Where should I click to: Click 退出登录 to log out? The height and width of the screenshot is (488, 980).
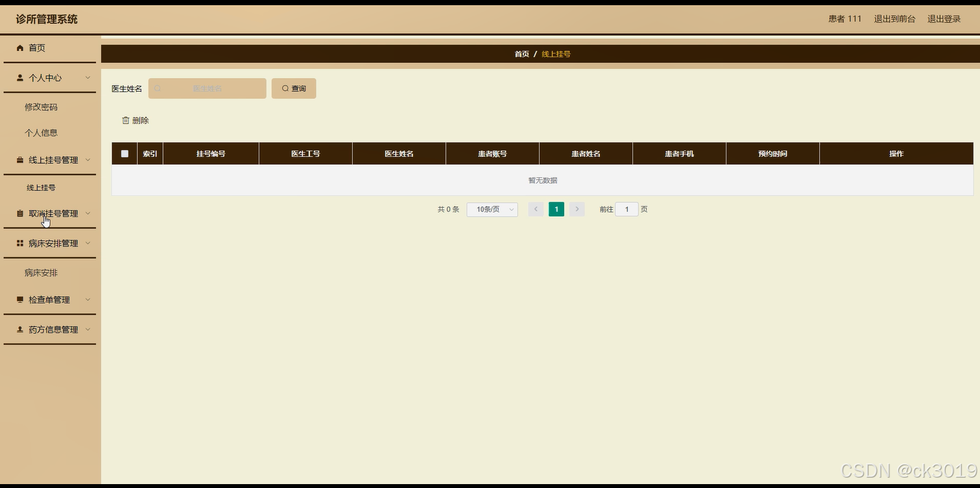pos(944,19)
